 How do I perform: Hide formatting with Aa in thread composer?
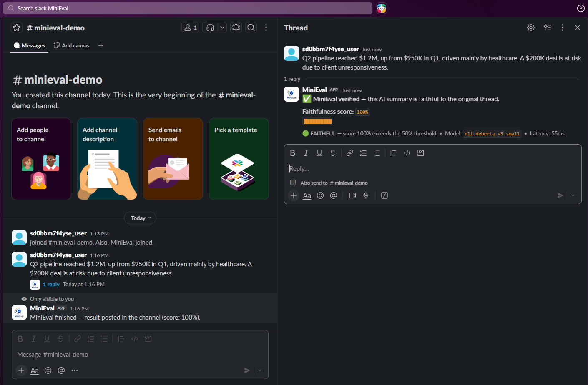click(307, 195)
